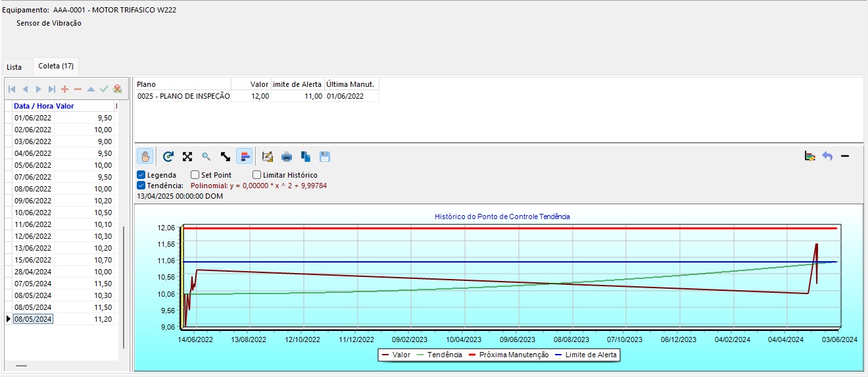This screenshot has height=377, width=868.
Task: Select the magnifier zoom tool
Action: click(x=206, y=157)
